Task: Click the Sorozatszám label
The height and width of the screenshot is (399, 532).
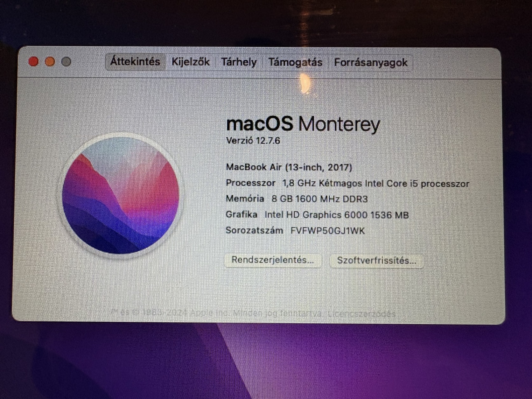Action: (255, 230)
